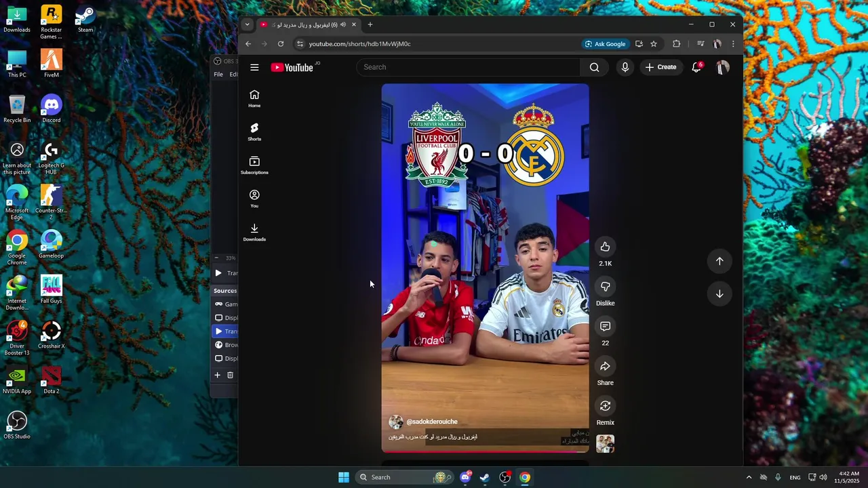The width and height of the screenshot is (868, 488).
Task: Select the Browser source row in OBS
Action: point(226,345)
